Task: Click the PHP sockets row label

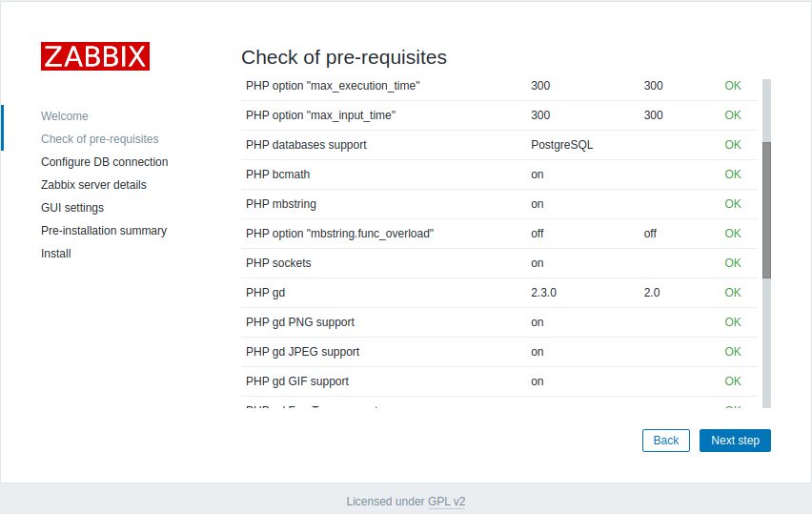Action: pos(278,263)
